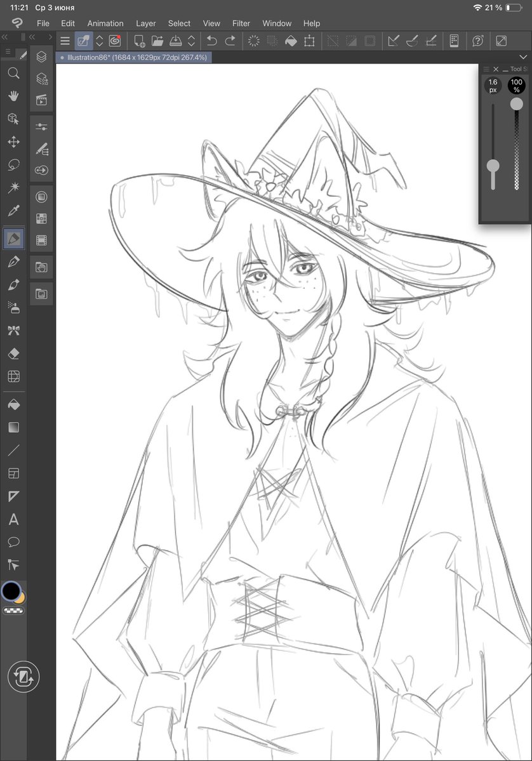Select the Balloon speech bubble tool
The image size is (532, 761).
[x=13, y=541]
